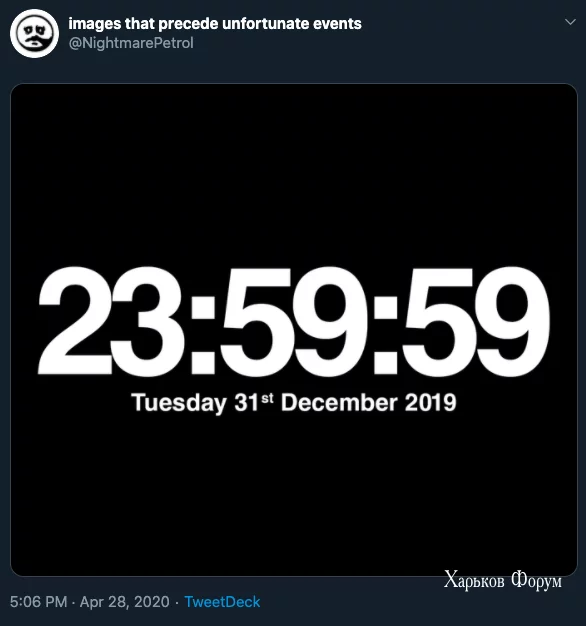Select the 'Apr 28, 2020' tweet date
Image resolution: width=586 pixels, height=626 pixels.
tap(125, 602)
